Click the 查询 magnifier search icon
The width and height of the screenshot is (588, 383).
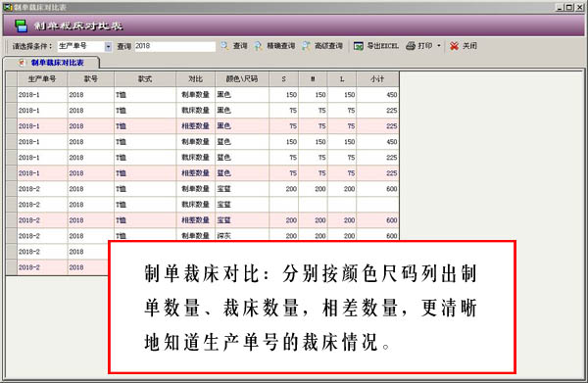[224, 46]
